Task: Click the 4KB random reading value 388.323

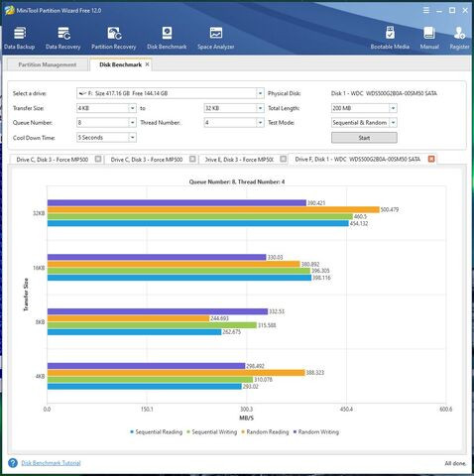Action: click(x=315, y=373)
